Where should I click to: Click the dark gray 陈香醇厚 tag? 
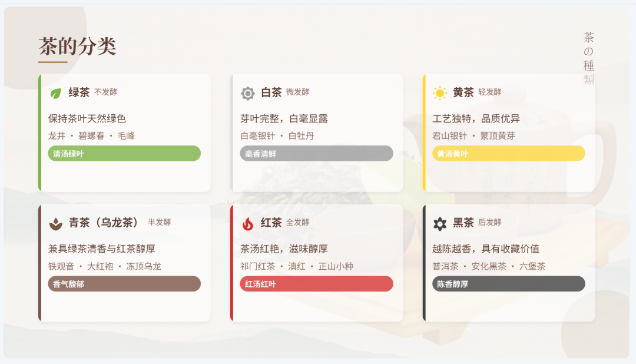[x=509, y=284]
